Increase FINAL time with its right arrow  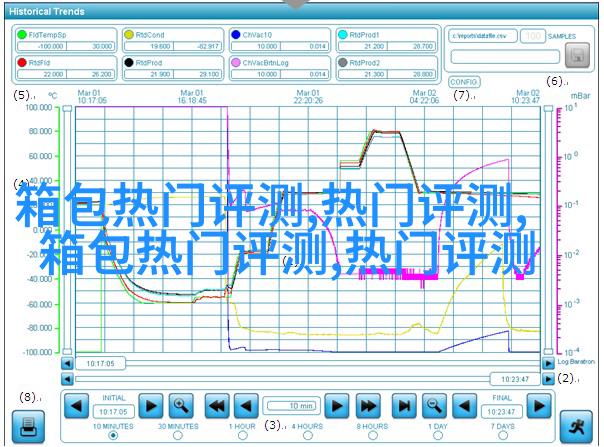539,406
